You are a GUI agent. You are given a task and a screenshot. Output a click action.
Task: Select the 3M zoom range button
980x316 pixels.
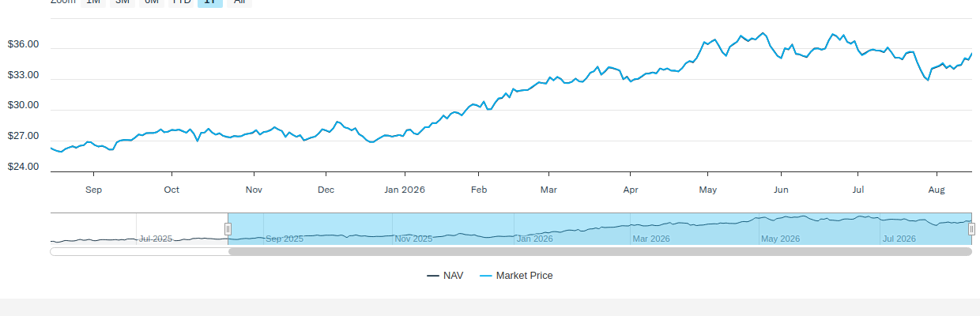click(122, 2)
